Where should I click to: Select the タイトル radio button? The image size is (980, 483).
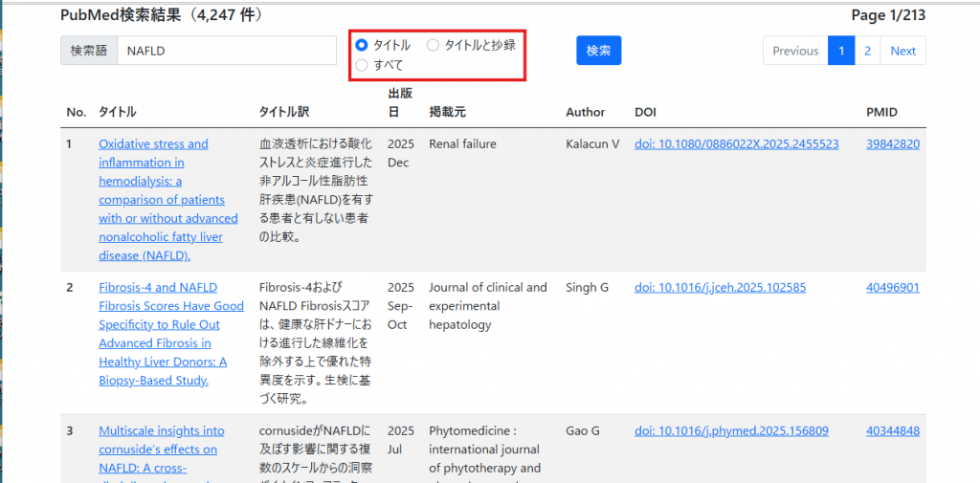[x=362, y=45]
